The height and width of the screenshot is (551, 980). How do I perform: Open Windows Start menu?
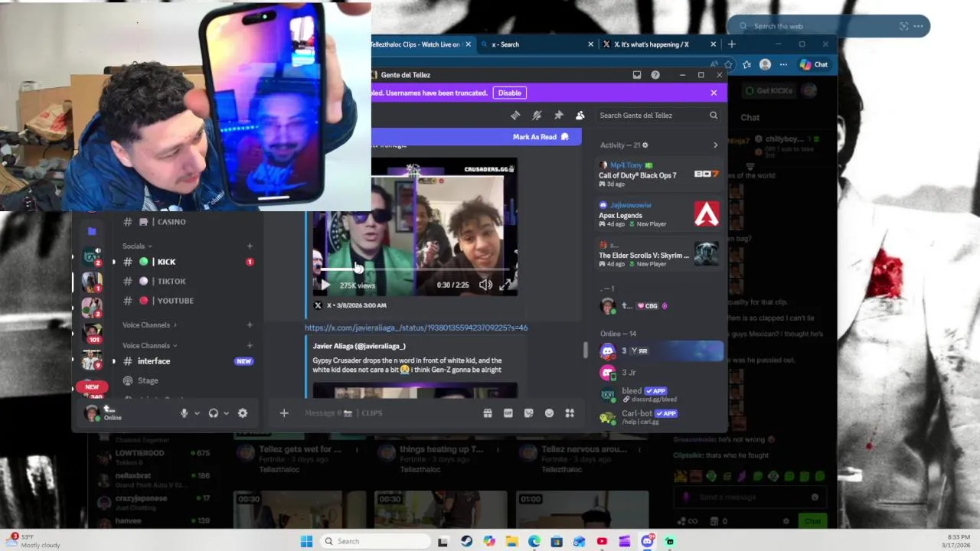(306, 541)
